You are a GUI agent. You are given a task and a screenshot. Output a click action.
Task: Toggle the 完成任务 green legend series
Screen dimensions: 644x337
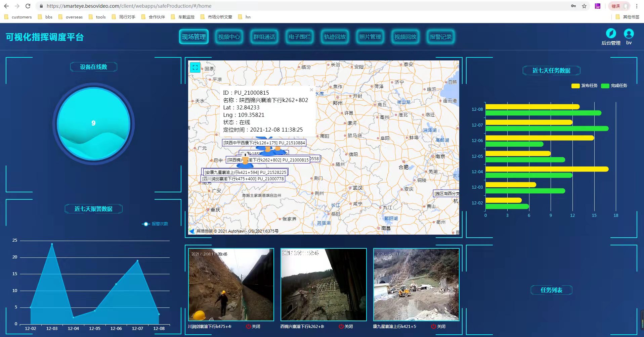tap(614, 86)
